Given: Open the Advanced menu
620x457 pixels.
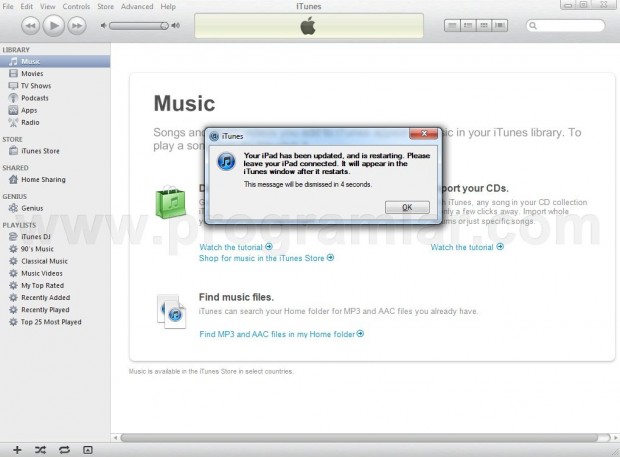Looking at the screenshot, I should tap(137, 6).
